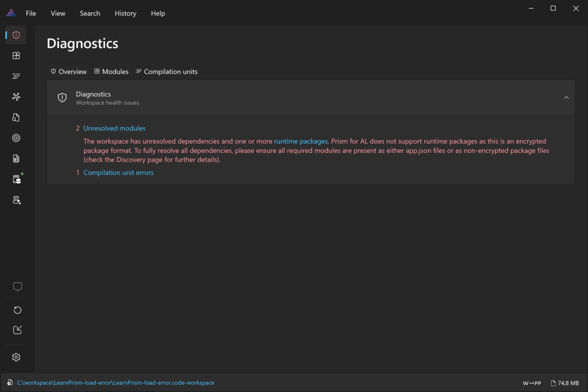Reload using the circular arrow sidebar icon
The height and width of the screenshot is (392, 588).
pos(17,310)
